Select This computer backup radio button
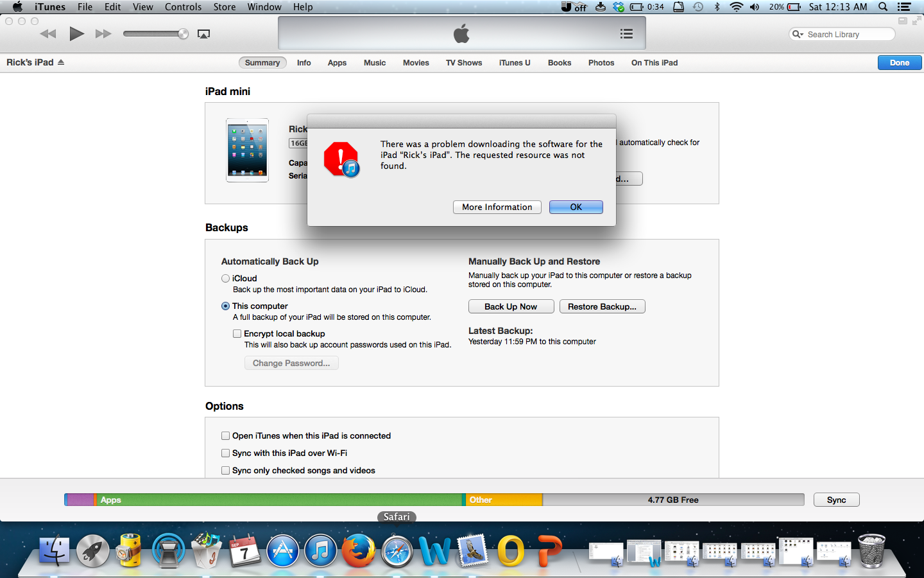The width and height of the screenshot is (924, 578). click(225, 306)
